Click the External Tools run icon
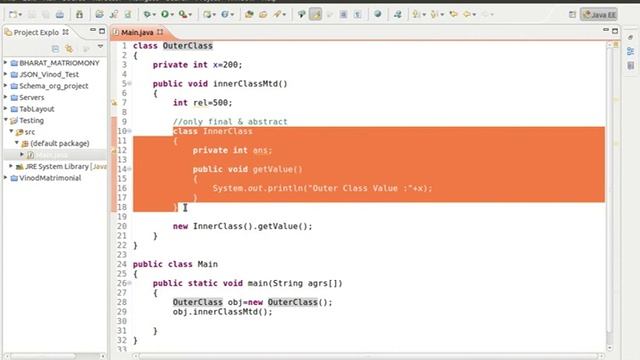Screen dimensions: 640x360 pos(182,15)
